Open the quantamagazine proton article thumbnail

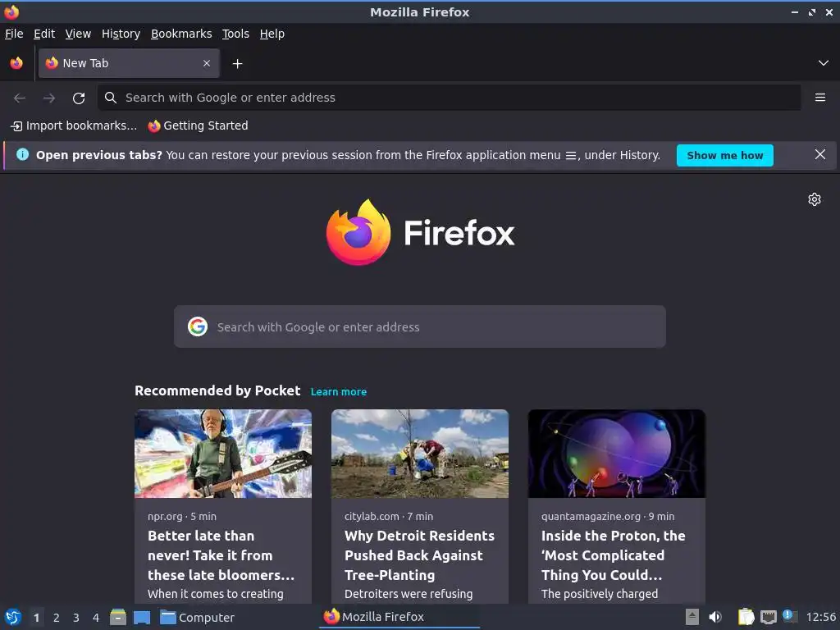(x=617, y=454)
